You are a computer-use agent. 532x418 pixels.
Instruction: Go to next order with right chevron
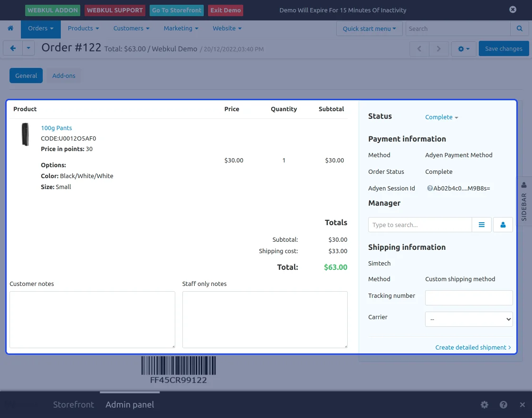point(438,48)
